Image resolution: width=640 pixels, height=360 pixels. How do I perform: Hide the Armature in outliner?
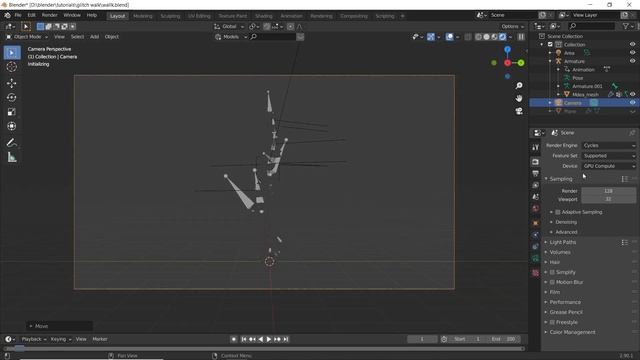pyautogui.click(x=632, y=61)
